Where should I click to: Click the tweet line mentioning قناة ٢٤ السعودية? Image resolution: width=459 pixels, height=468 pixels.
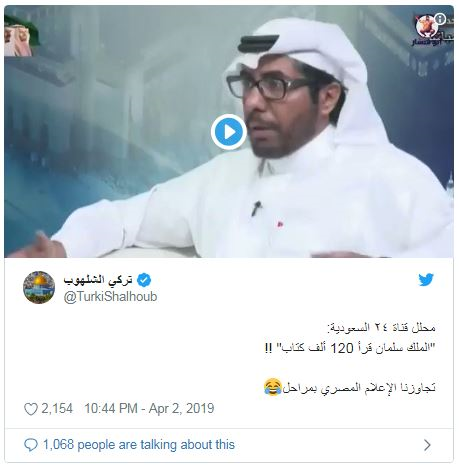pyautogui.click(x=381, y=328)
